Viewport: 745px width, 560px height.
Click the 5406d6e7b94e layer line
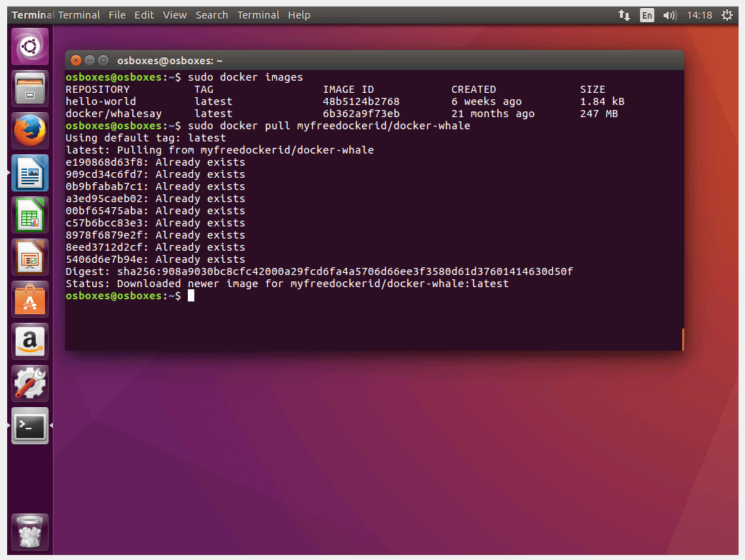[156, 259]
